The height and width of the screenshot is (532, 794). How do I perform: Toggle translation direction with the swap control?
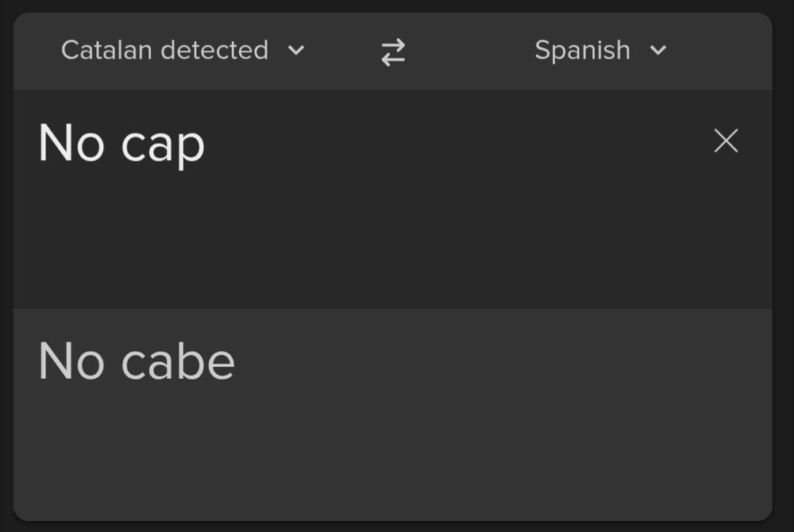tap(392, 51)
